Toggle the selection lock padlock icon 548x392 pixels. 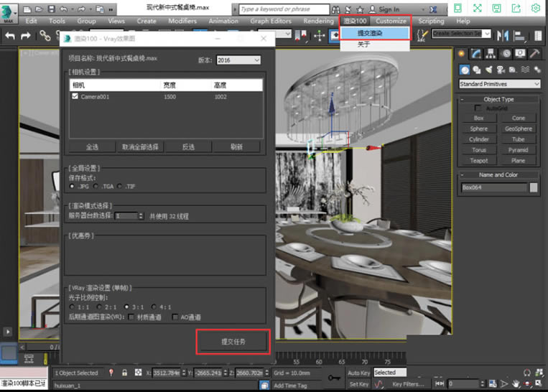tap(125, 373)
